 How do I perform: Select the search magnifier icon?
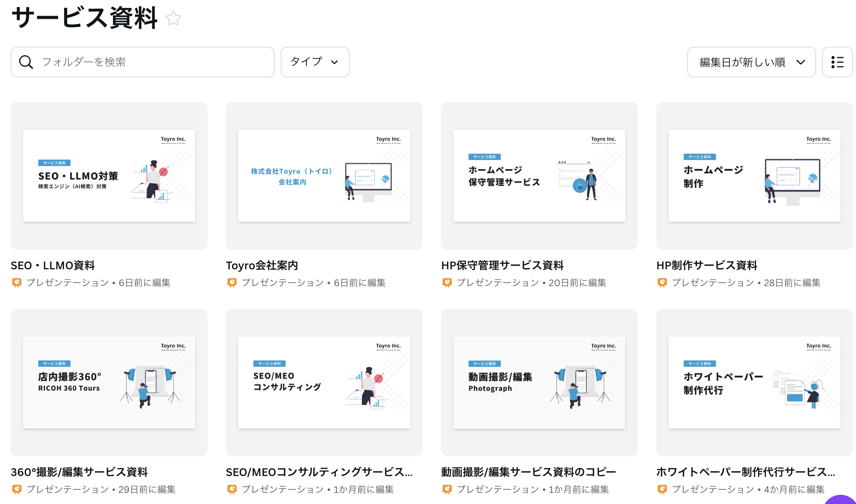[26, 62]
